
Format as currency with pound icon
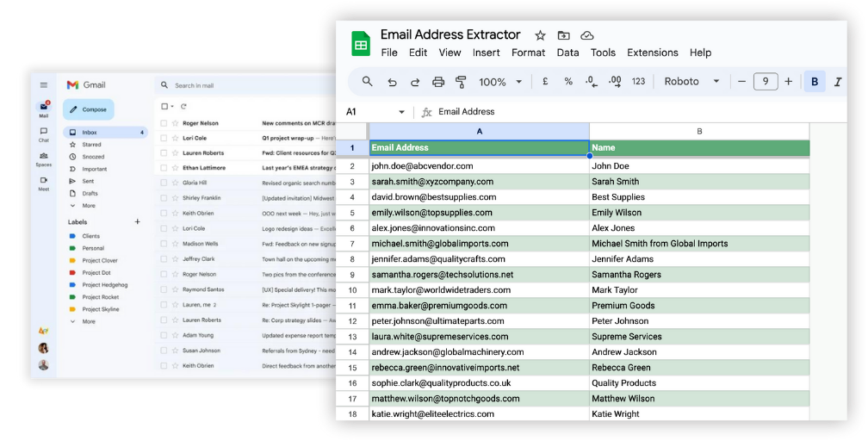545,82
